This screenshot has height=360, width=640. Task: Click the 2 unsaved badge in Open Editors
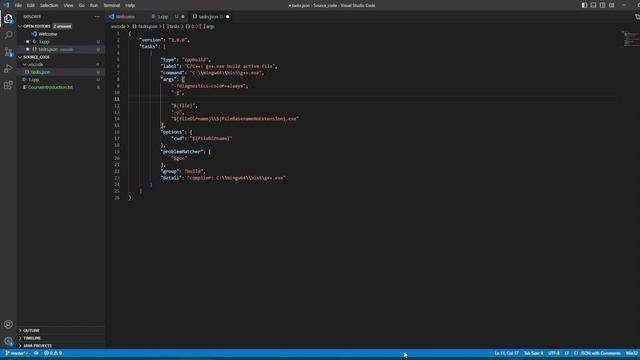(x=62, y=26)
